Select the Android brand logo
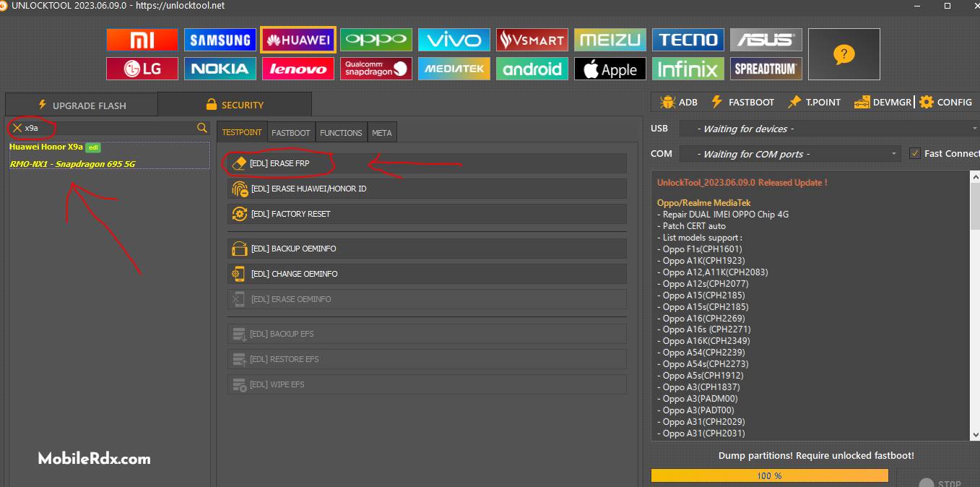Viewport: 980px width, 487px height. tap(532, 69)
